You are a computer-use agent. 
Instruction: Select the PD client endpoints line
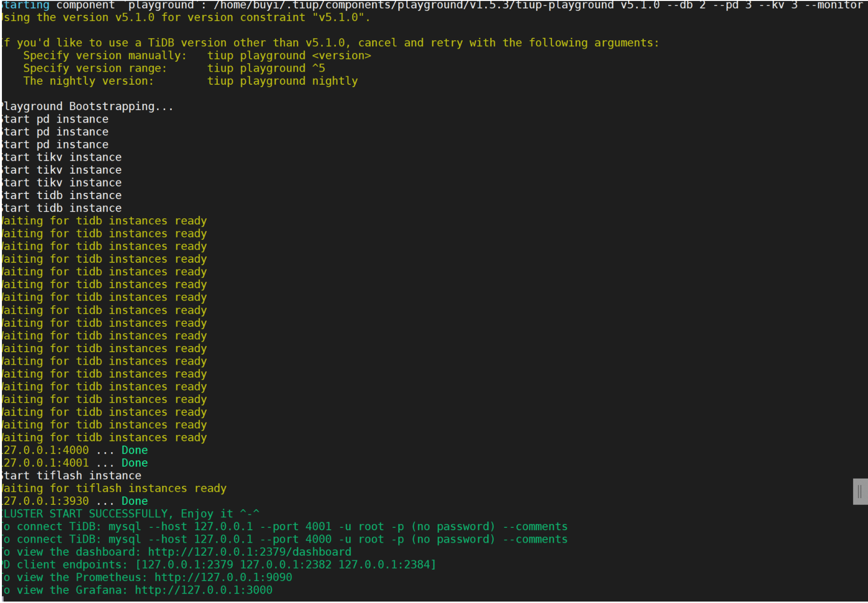coord(215,564)
